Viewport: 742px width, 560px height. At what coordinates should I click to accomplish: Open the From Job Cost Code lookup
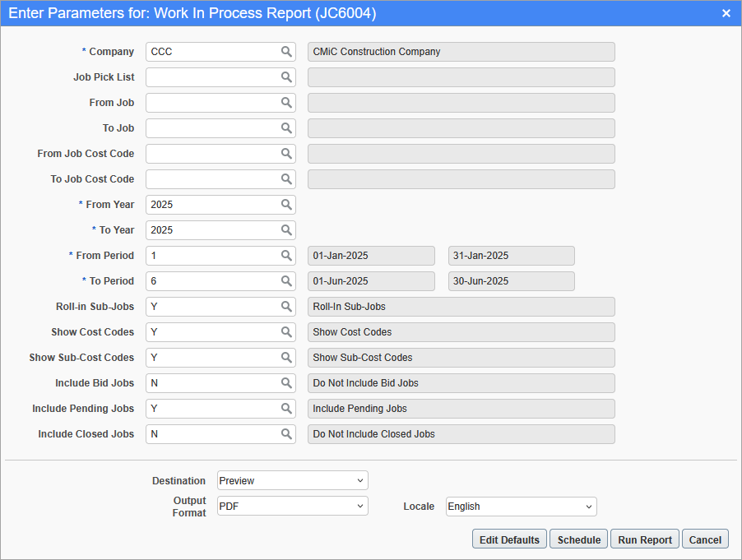(287, 153)
